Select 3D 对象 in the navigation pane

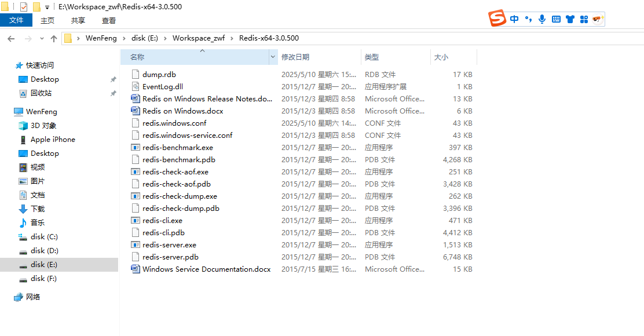click(x=43, y=126)
